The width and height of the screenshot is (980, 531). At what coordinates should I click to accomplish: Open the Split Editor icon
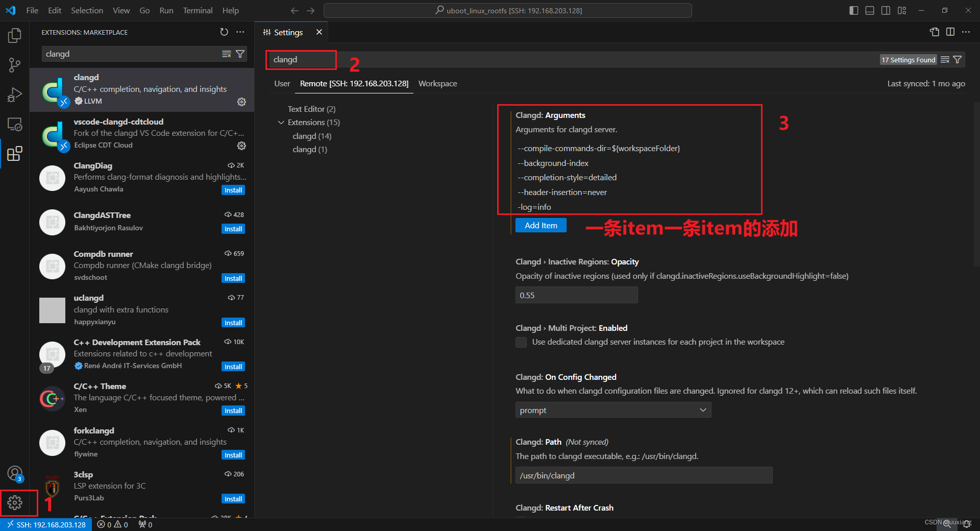[950, 32]
